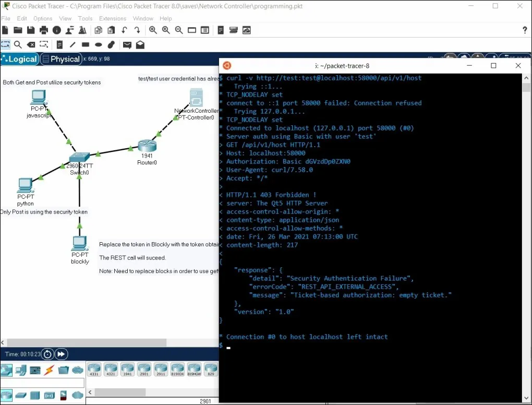Select the Wireless Devices subcategory icon
Viewport: 532px width, 405px height.
point(49,395)
